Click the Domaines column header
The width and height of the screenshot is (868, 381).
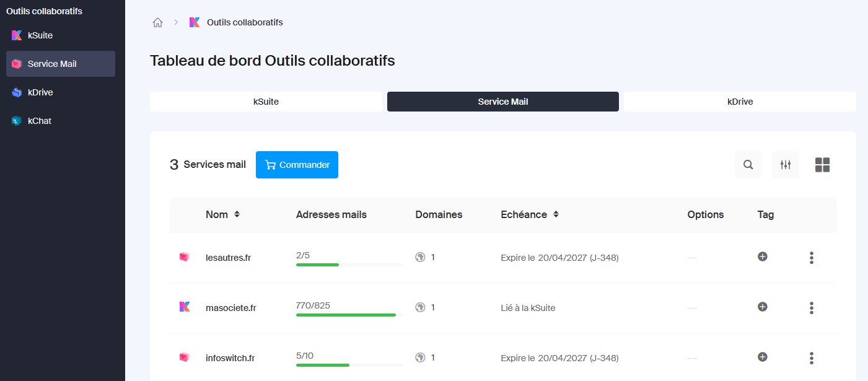pos(439,214)
